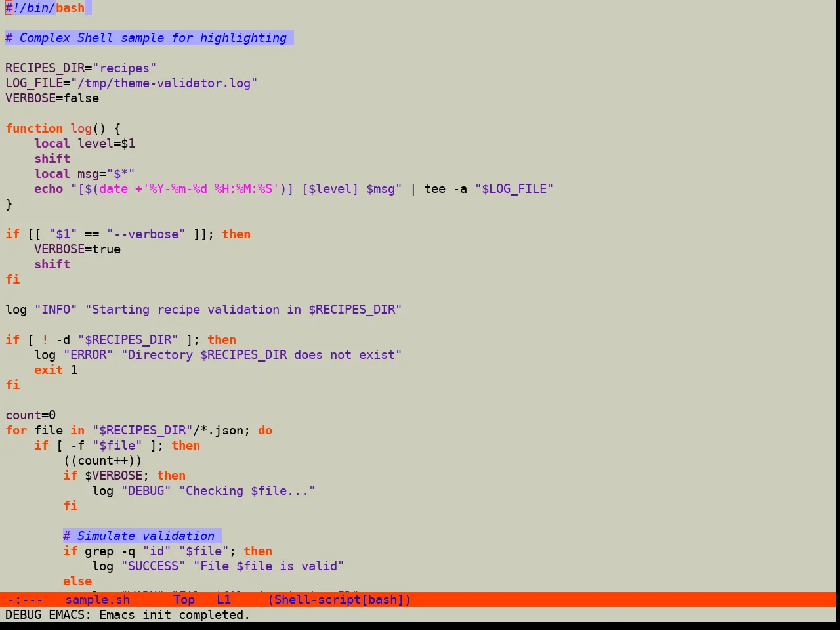Click the 'do' keyword ending the for line
Image resolution: width=840 pixels, height=630 pixels.
pos(265,430)
